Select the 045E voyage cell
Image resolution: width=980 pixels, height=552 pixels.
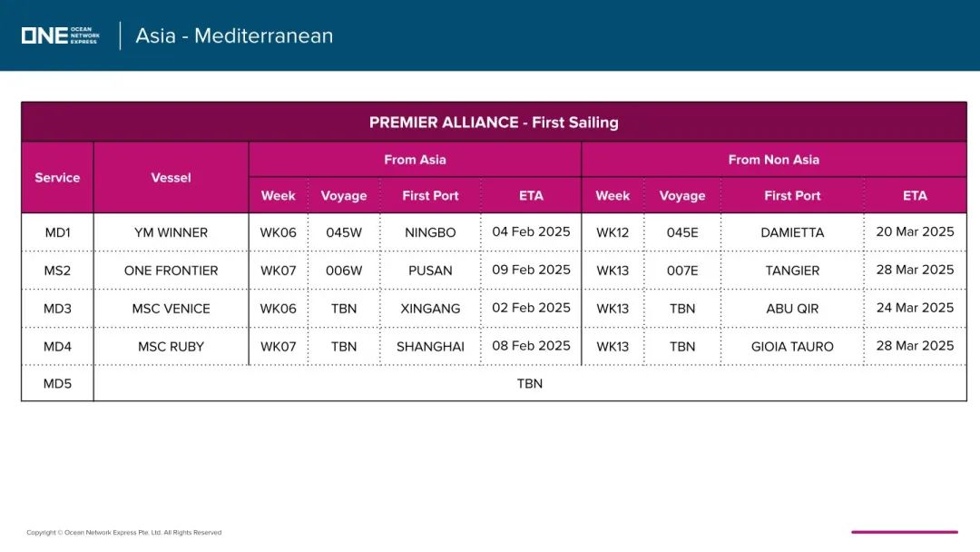pos(681,232)
